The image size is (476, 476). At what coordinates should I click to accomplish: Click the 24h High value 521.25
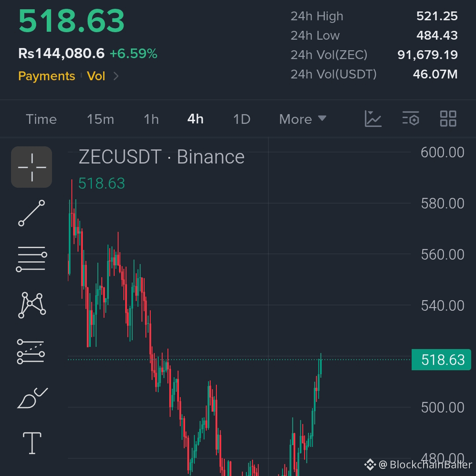tap(437, 16)
